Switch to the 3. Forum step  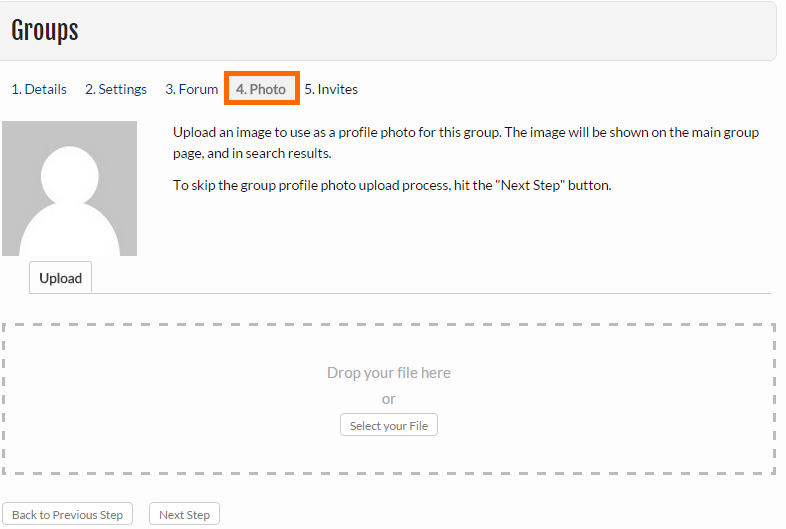(191, 89)
